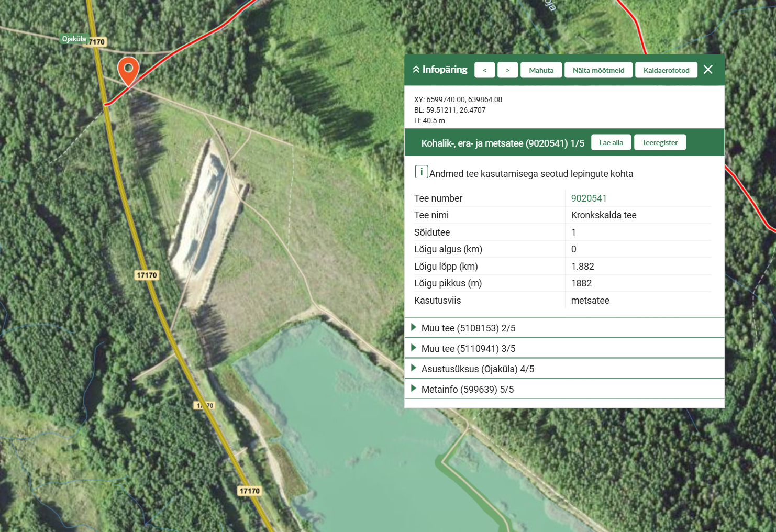Screen dimensions: 776x532
Task: Go to next result with > button
Action: click(x=507, y=70)
